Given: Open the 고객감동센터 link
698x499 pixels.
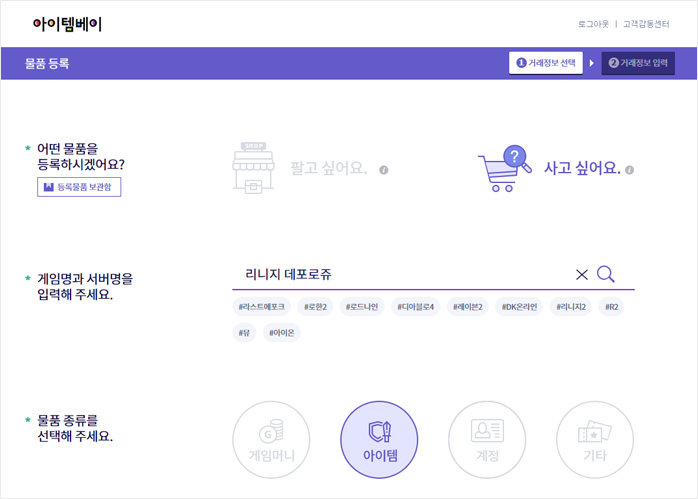Looking at the screenshot, I should pyautogui.click(x=646, y=24).
